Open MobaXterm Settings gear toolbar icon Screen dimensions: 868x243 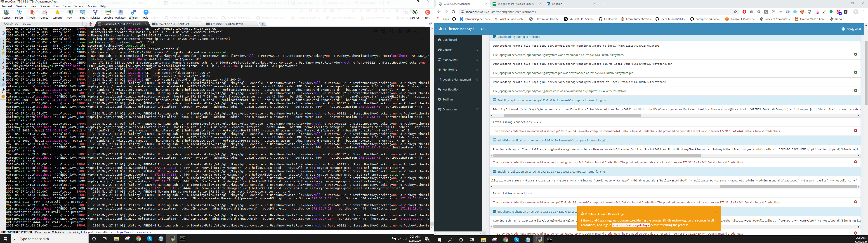133,14
